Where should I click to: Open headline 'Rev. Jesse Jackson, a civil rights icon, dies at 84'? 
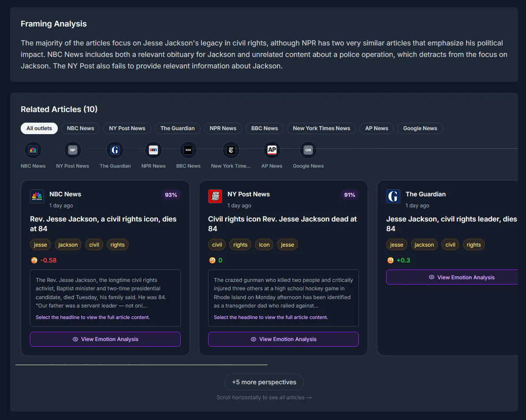coord(103,224)
